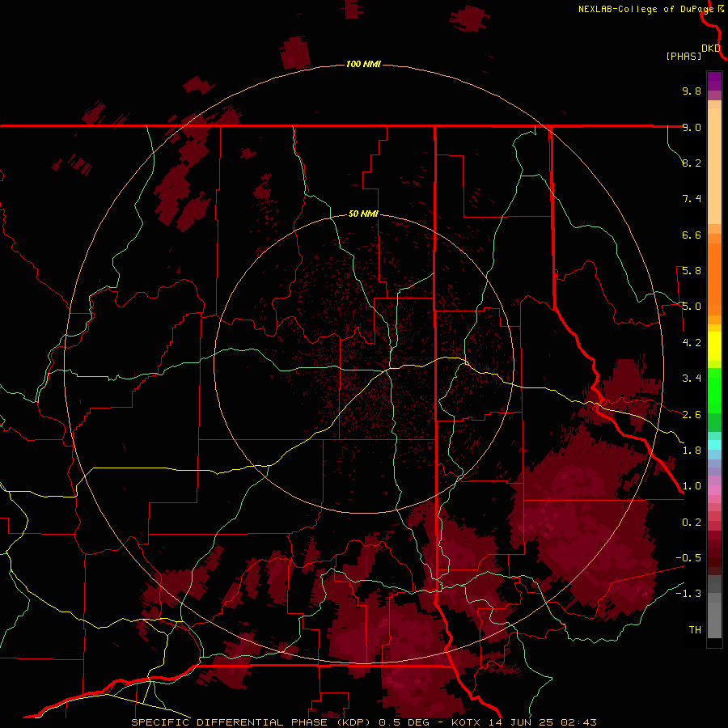Click the 1.8 legend value
728x728 pixels.
coord(692,451)
